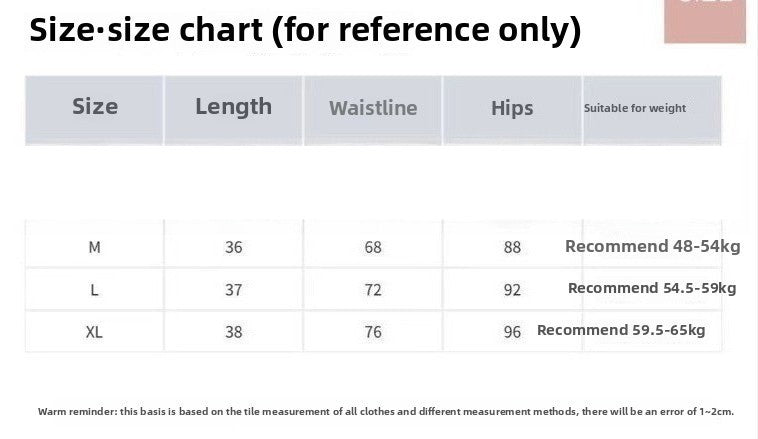This screenshot has height=439, width=758.
Task: Click the Recommend 54.5-59kg text
Action: (x=652, y=288)
